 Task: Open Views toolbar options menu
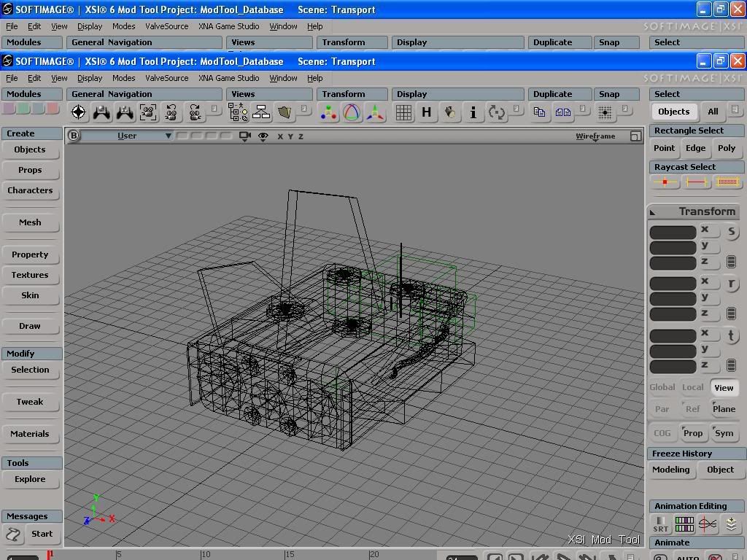[x=304, y=109]
